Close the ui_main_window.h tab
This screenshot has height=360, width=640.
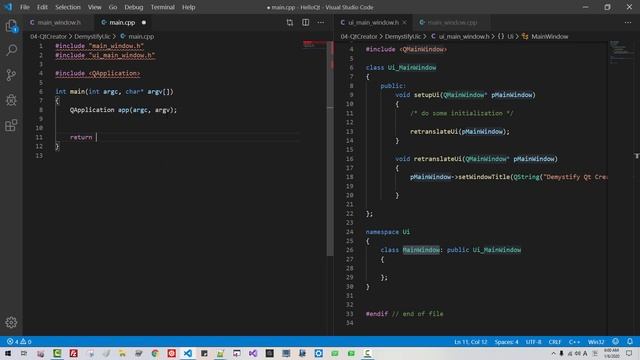[404, 22]
